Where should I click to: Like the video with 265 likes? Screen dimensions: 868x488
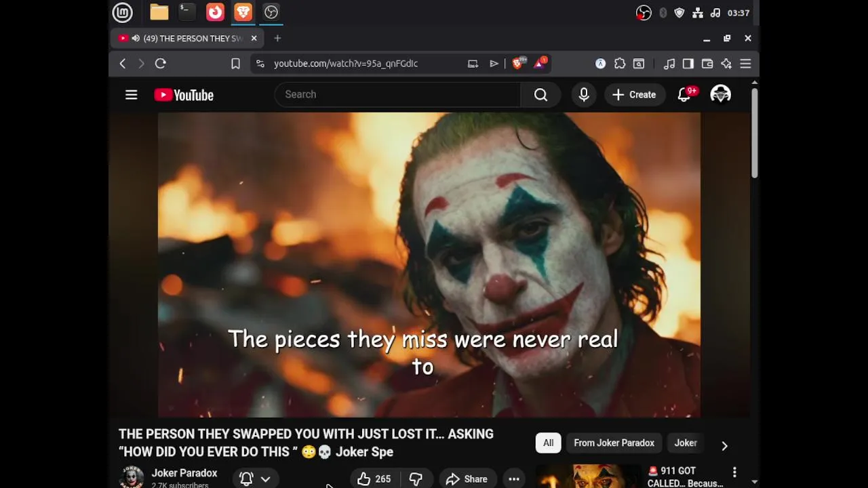pyautogui.click(x=374, y=479)
